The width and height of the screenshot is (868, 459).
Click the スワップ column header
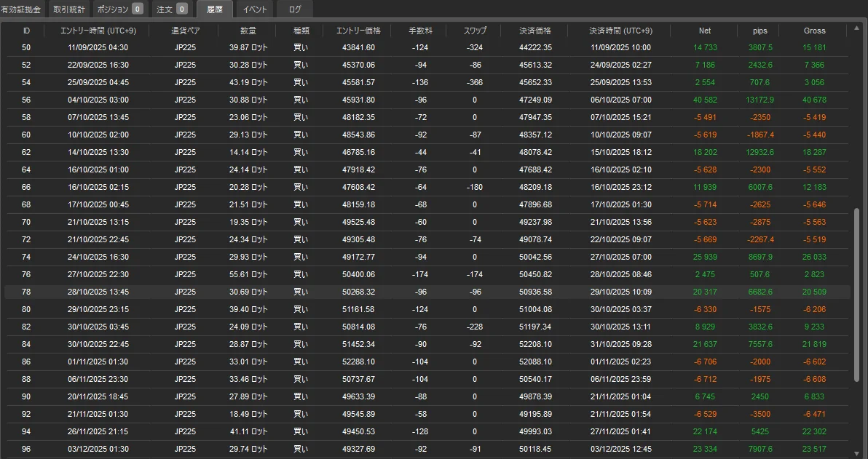(475, 31)
